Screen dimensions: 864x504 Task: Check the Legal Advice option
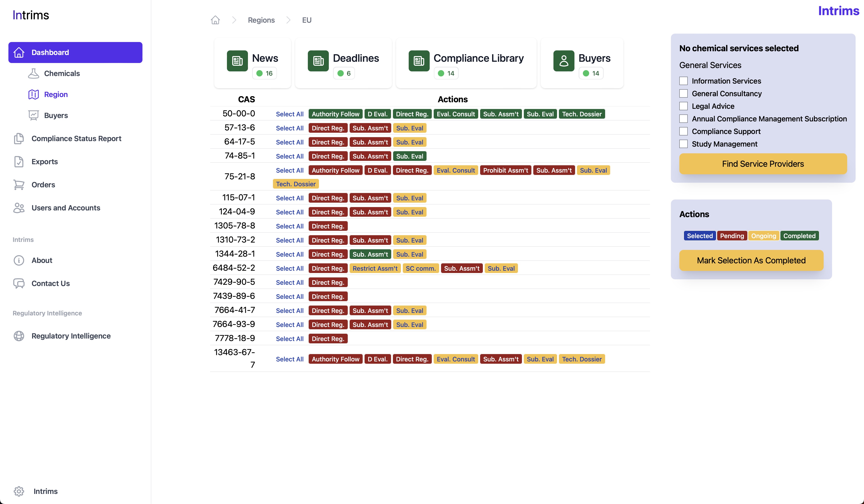click(x=683, y=106)
